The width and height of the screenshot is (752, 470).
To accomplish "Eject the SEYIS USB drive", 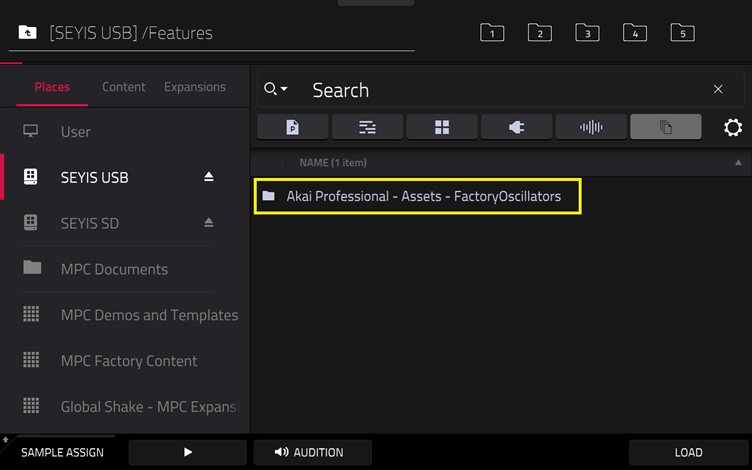I will click(x=209, y=176).
